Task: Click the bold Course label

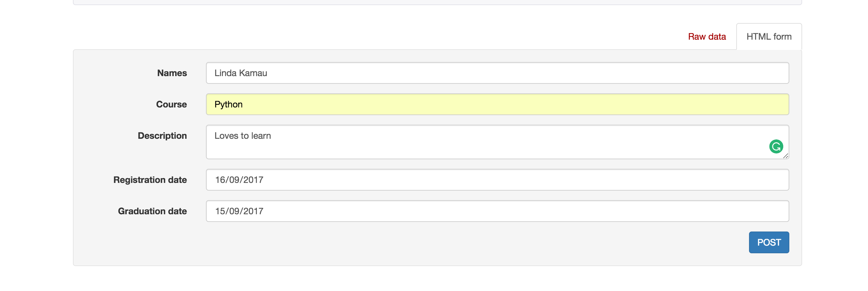Action: tap(171, 105)
